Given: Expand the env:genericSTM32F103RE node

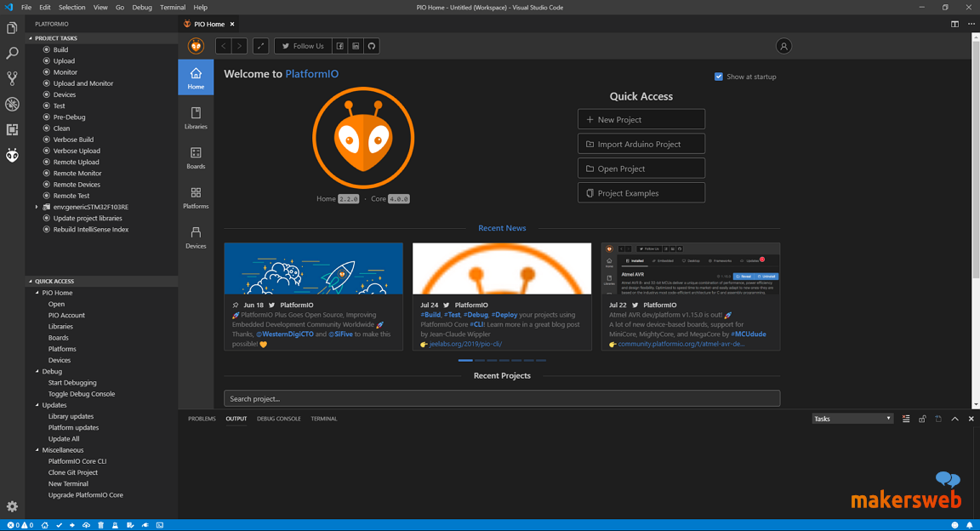Looking at the screenshot, I should coord(37,207).
